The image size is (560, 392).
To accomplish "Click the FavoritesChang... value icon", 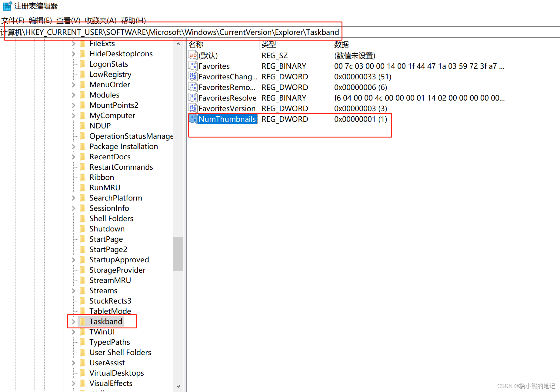I will (x=193, y=77).
